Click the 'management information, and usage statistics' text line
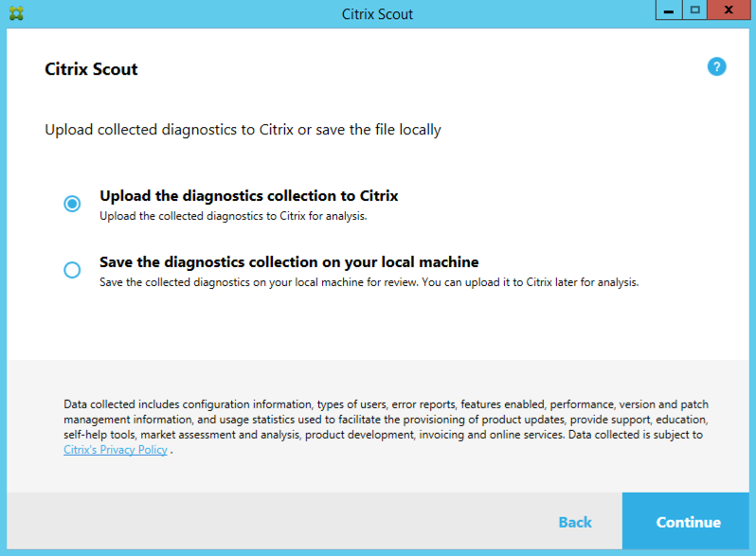Screen dimensions: 756x556 tap(386, 420)
